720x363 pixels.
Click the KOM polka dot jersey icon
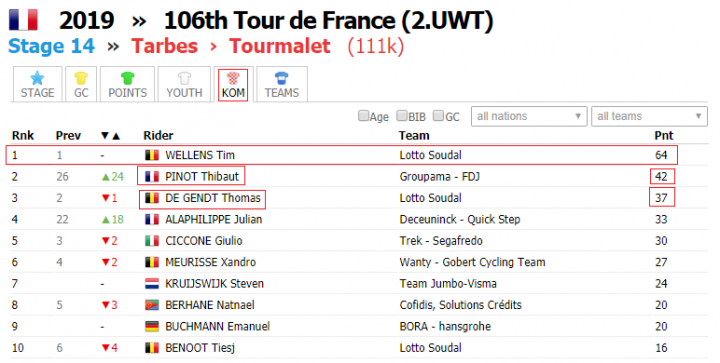pos(233,78)
